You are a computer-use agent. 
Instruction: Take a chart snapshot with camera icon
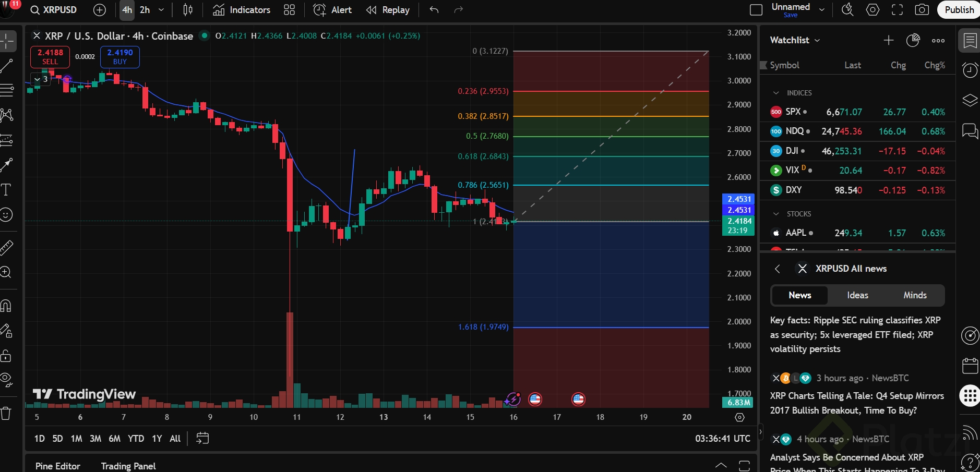pyautogui.click(x=922, y=10)
